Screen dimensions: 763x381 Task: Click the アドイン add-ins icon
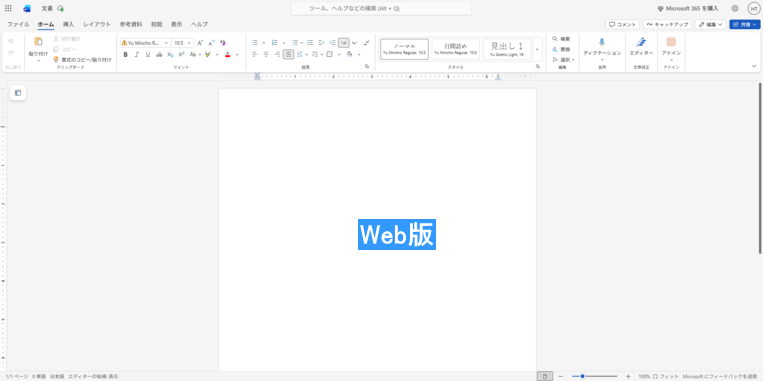[671, 42]
